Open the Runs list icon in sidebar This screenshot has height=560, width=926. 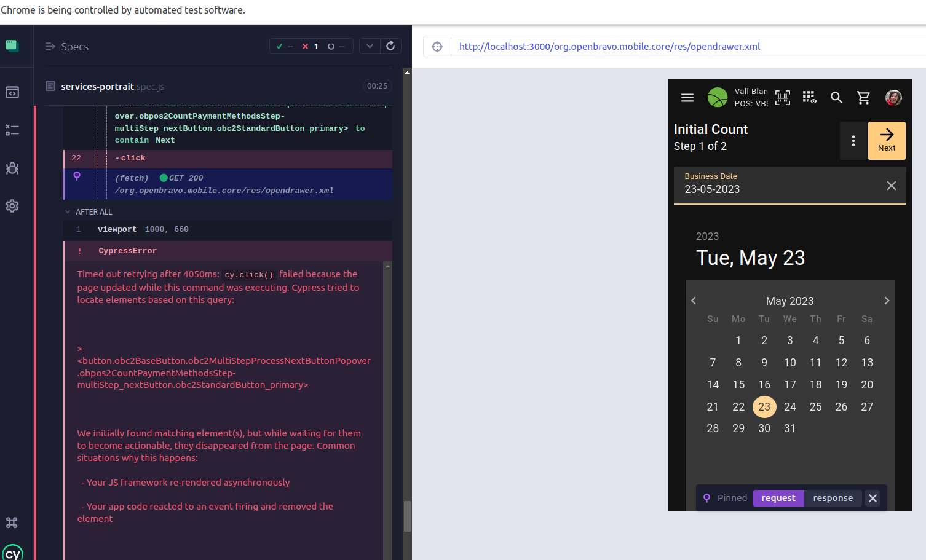point(12,130)
